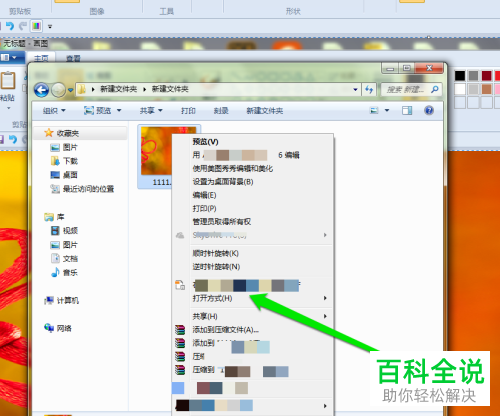Select 计算机 in the navigation pane

[68, 301]
